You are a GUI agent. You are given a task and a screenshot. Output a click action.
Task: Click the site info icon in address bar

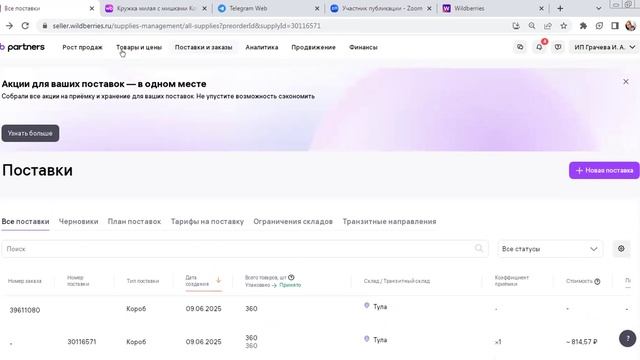tap(44, 26)
